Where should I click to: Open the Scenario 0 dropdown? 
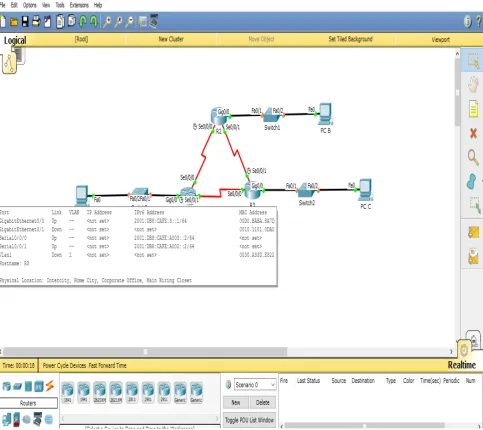point(255,385)
